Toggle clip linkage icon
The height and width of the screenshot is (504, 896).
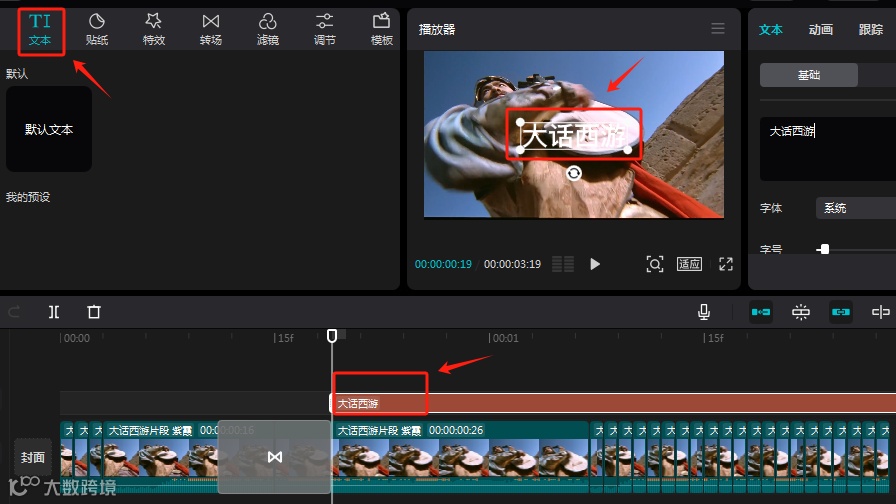click(x=841, y=312)
